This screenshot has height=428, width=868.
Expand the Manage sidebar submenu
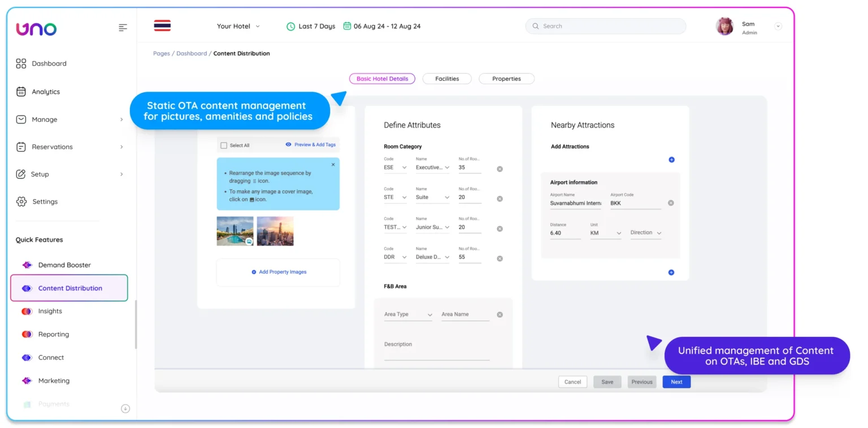121,119
